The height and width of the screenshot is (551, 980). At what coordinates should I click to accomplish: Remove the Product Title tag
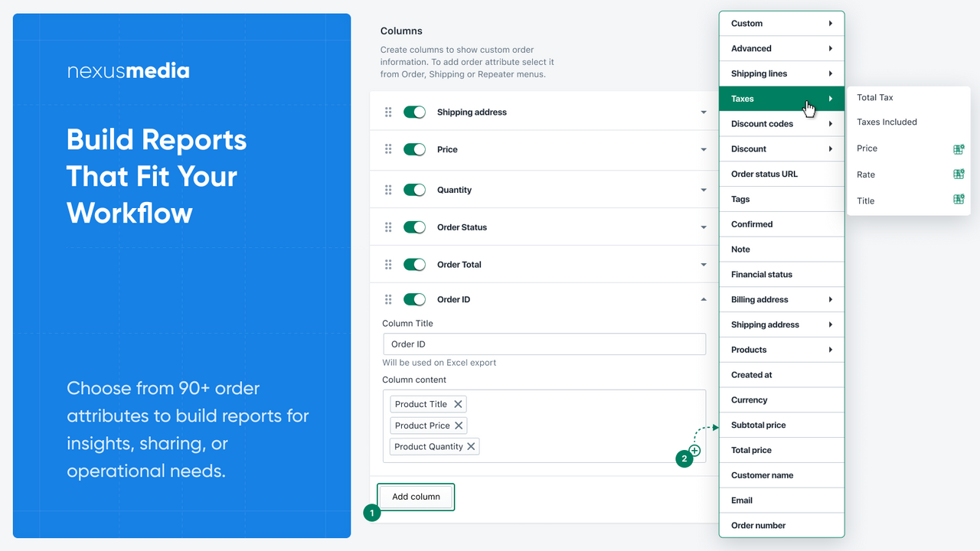(x=458, y=404)
